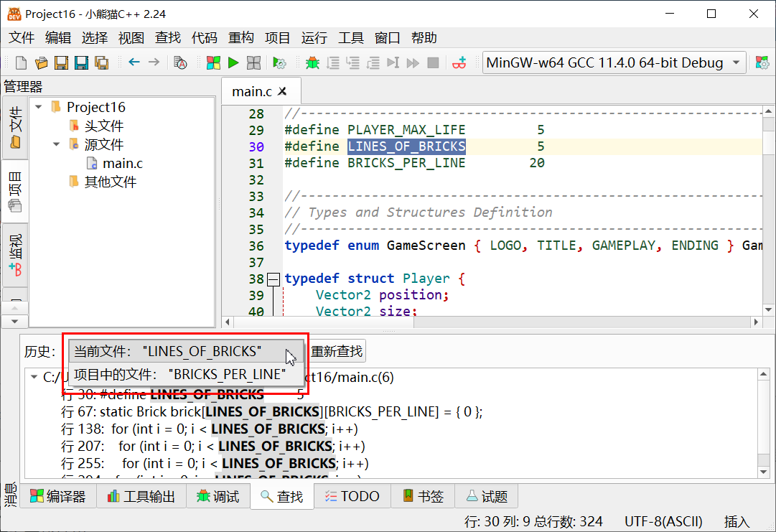Save all files with stacked floppy icon
This screenshot has width=776, height=532.
(x=101, y=63)
